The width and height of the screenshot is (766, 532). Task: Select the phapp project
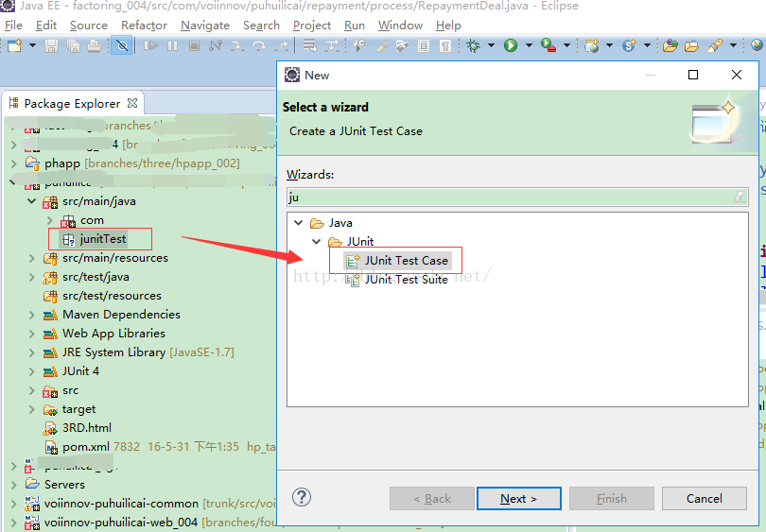[62, 163]
